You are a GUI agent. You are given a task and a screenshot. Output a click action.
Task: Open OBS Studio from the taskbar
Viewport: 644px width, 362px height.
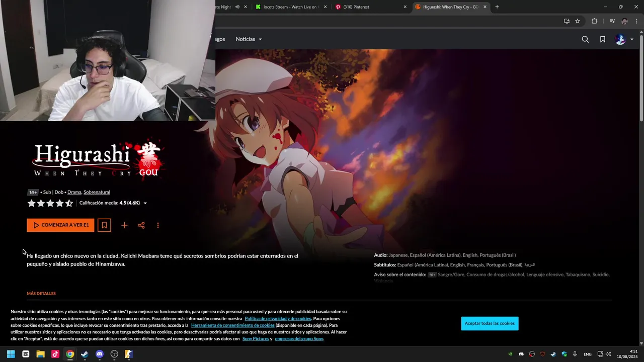click(114, 354)
